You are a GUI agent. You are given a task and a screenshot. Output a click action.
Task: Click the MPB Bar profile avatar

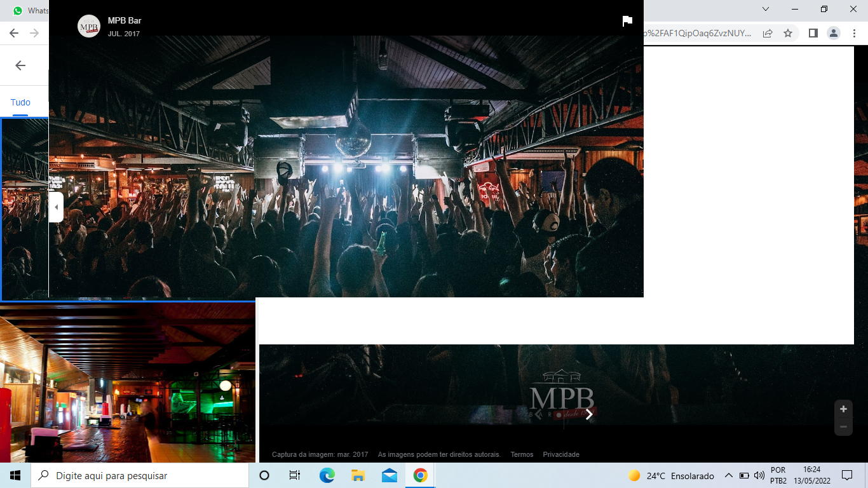89,26
